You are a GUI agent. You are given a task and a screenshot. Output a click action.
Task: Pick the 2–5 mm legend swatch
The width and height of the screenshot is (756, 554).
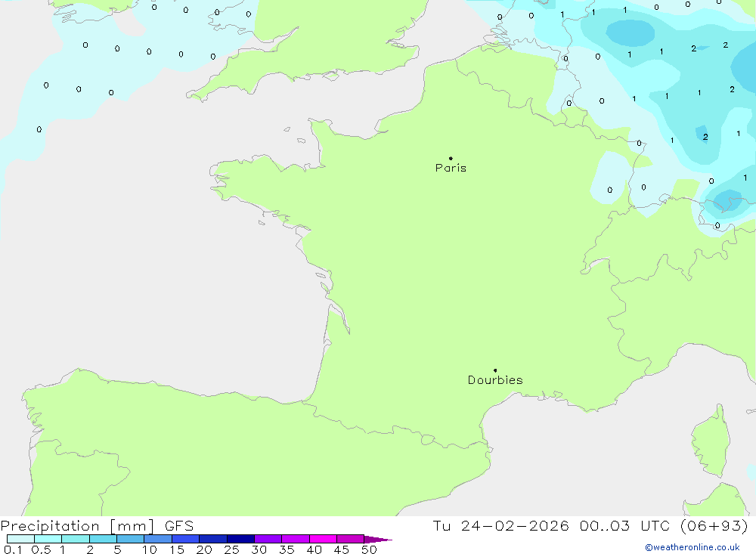coord(103,539)
